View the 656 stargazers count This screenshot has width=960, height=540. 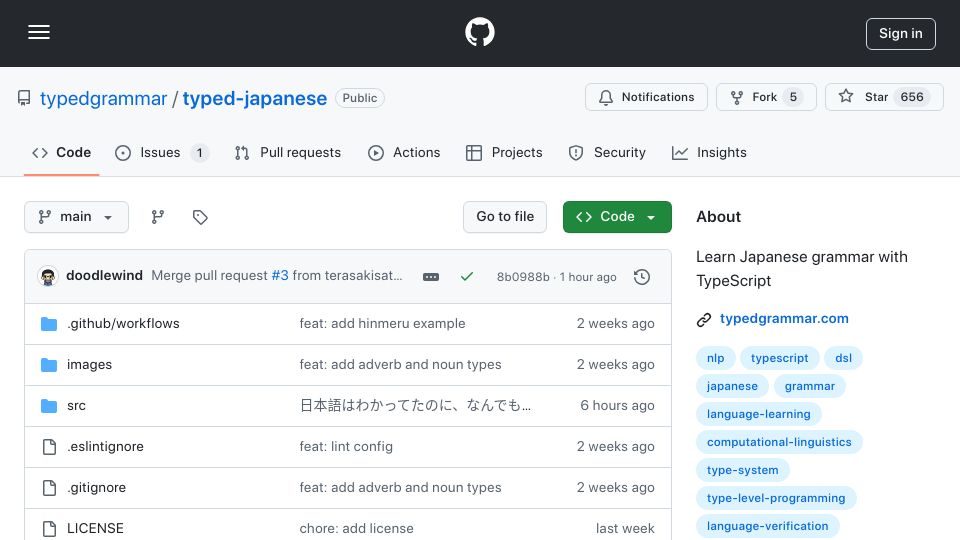coord(912,97)
